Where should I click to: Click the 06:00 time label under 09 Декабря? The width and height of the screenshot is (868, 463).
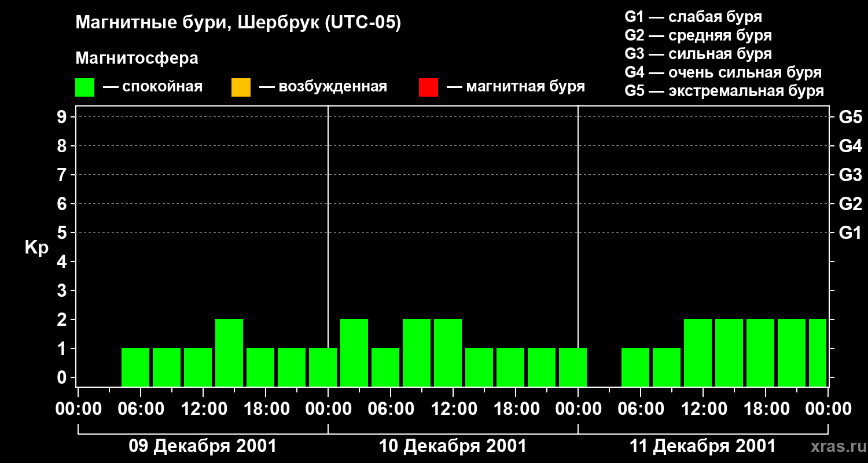point(141,409)
